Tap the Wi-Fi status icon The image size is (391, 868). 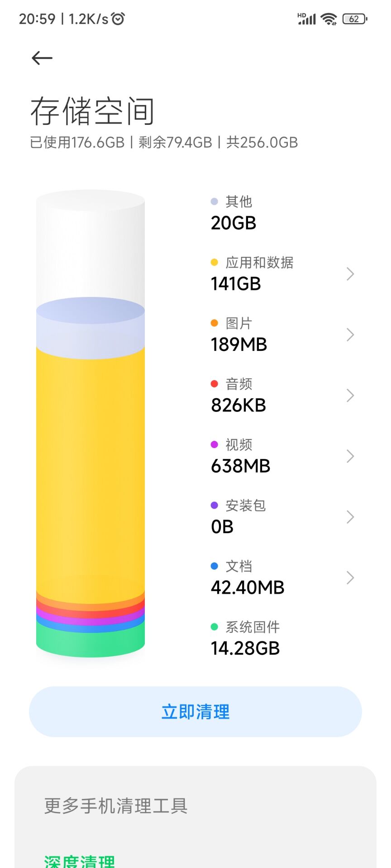pyautogui.click(x=329, y=19)
